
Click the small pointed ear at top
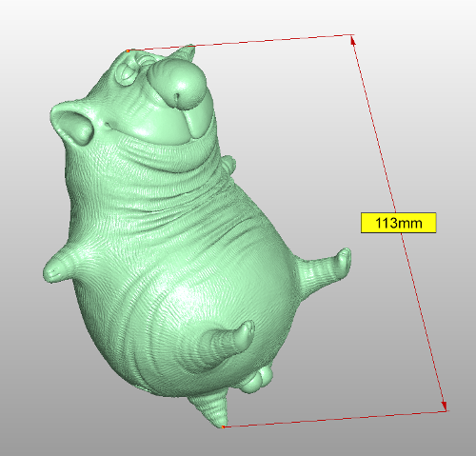[x=183, y=52]
